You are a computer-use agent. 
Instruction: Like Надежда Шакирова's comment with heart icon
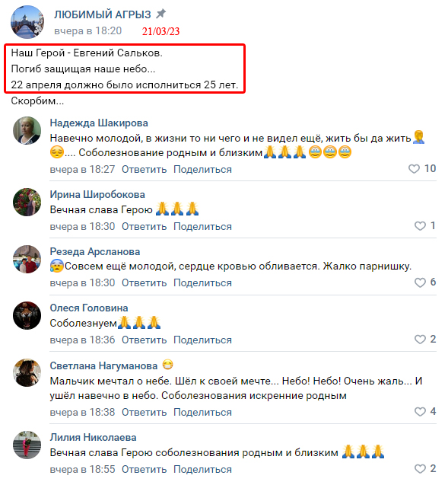(x=414, y=169)
